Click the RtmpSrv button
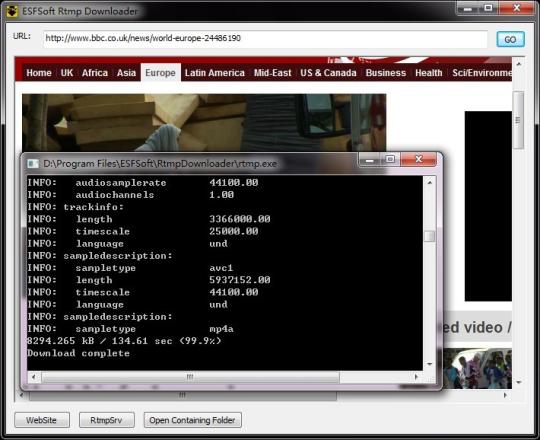 106,420
